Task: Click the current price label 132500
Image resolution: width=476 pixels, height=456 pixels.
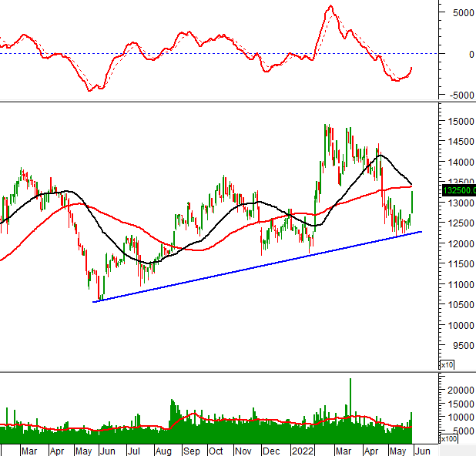Action: point(459,190)
